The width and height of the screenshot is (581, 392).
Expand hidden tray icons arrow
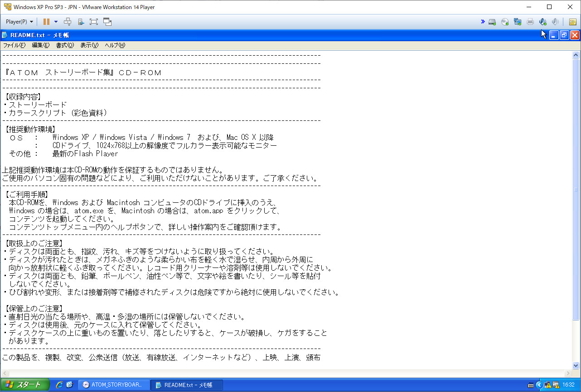click(539, 385)
